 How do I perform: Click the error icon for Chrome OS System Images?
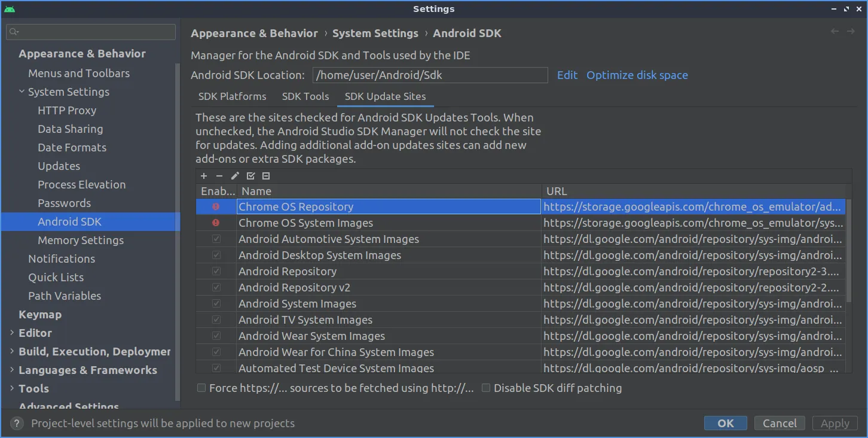click(216, 223)
